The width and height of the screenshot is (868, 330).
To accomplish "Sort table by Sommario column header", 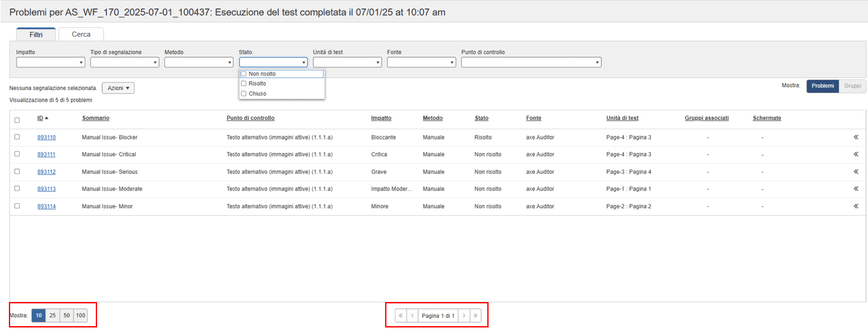I will point(96,118).
